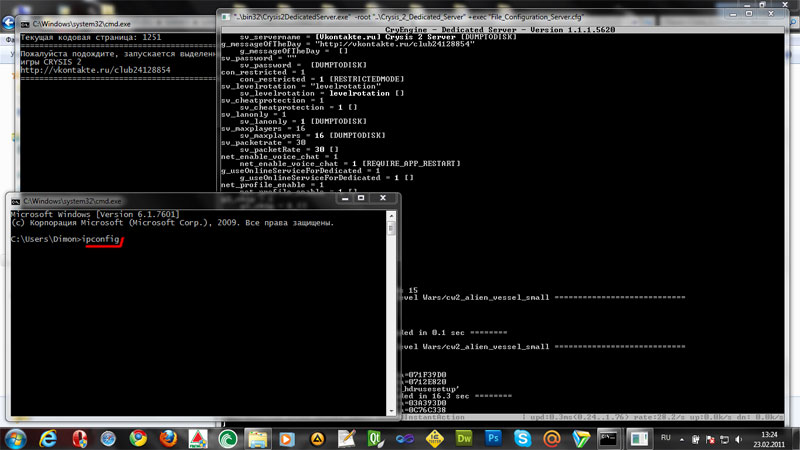Launch Opera browser from the taskbar
Screen dimensions: 800x450
tap(80, 437)
